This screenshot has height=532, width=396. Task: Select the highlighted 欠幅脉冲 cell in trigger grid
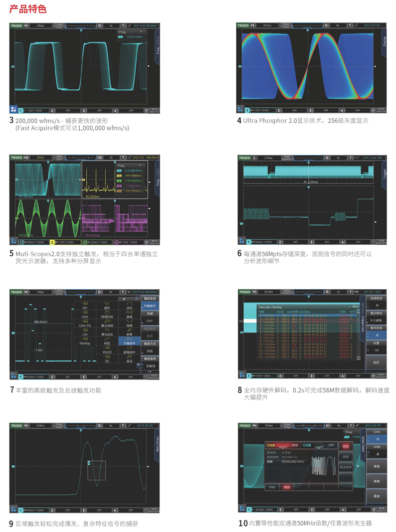129,341
